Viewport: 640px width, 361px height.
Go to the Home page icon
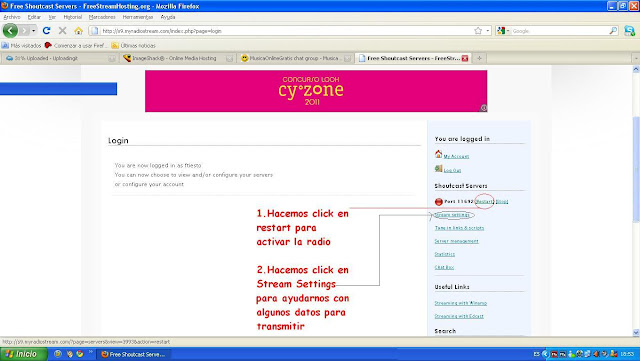[x=78, y=31]
